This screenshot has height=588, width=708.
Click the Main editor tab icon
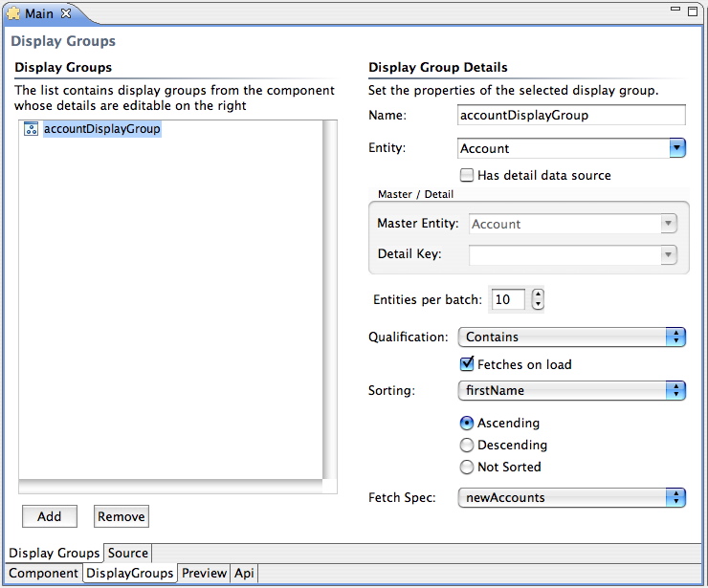pos(13,13)
